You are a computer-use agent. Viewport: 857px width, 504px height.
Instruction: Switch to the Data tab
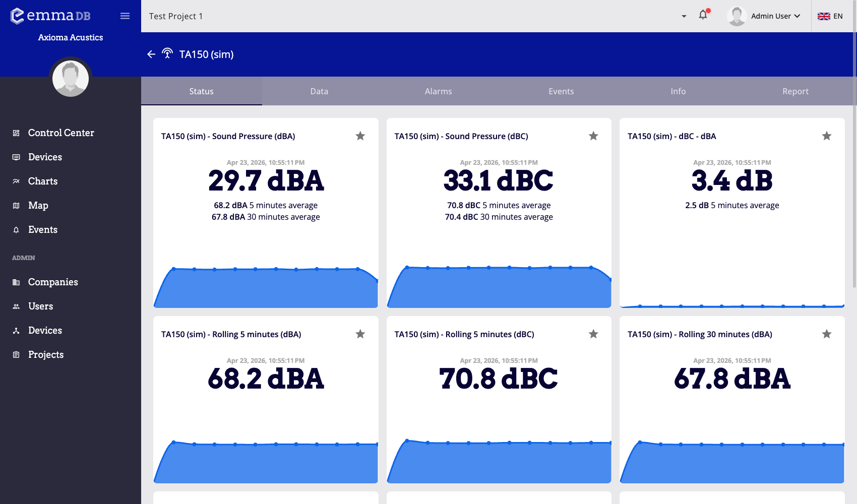click(x=319, y=91)
